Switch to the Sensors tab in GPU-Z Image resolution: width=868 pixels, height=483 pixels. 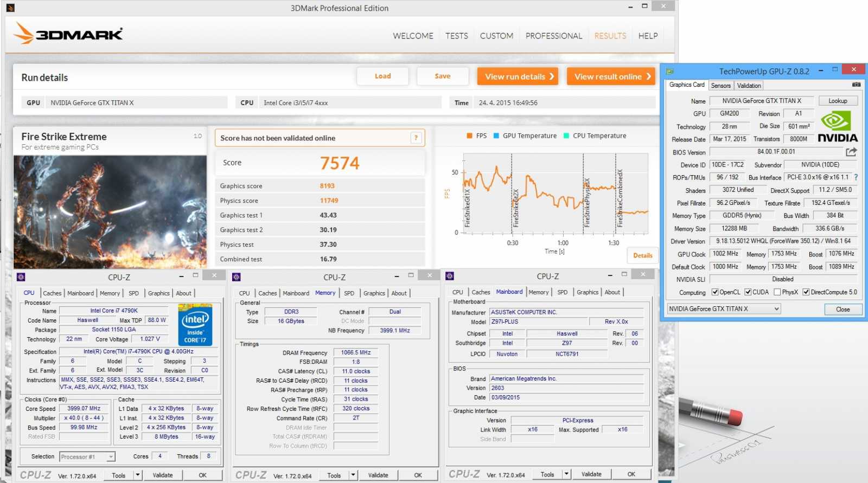720,86
